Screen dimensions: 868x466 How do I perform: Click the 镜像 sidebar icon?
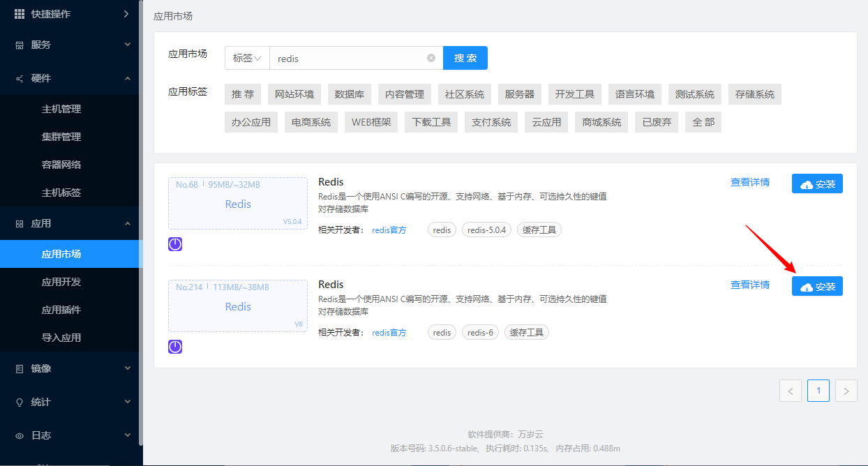point(20,368)
